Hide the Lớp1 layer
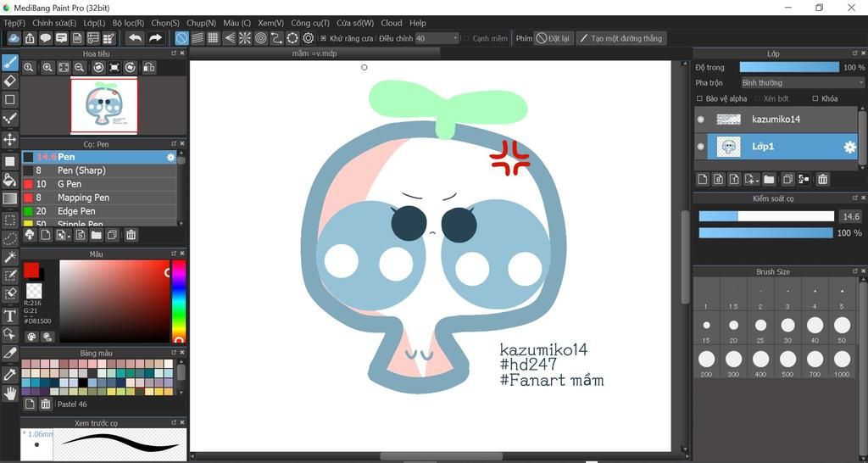The width and height of the screenshot is (868, 463). 701,147
